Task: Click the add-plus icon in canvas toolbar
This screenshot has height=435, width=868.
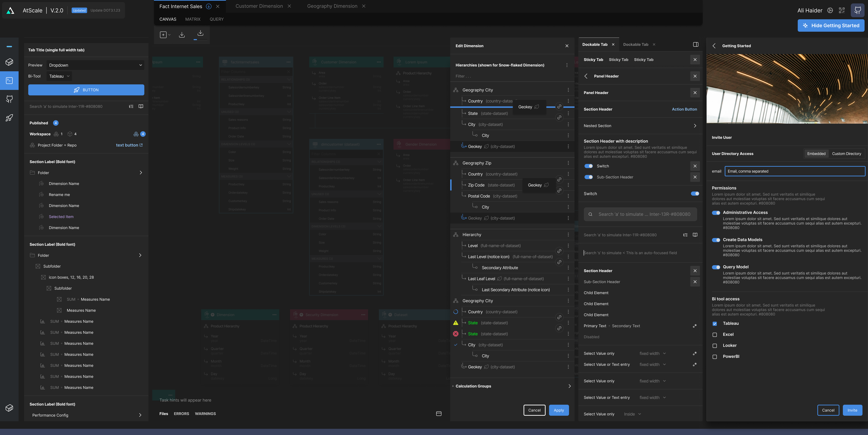Action: [163, 35]
